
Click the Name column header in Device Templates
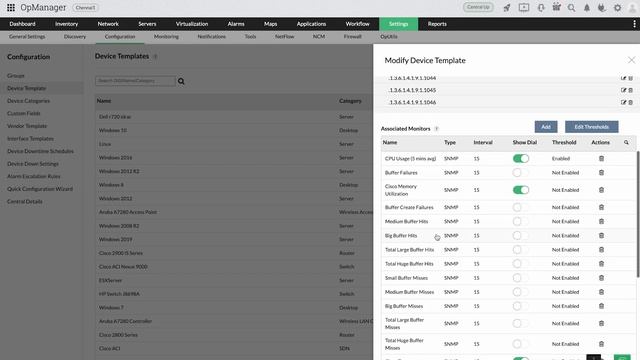(104, 101)
